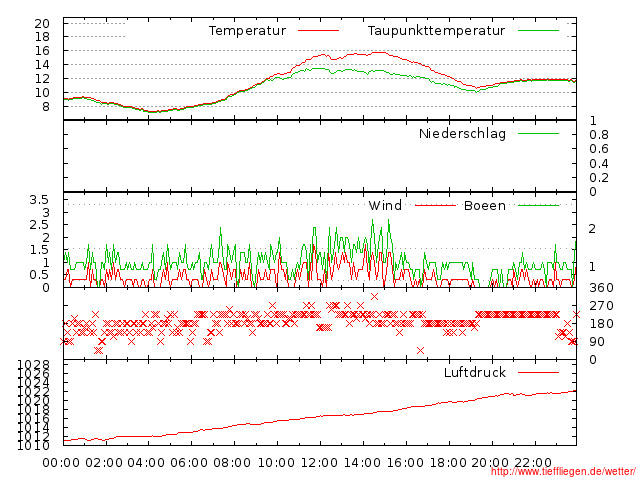Click the green Niederschlag legend line

point(538,133)
